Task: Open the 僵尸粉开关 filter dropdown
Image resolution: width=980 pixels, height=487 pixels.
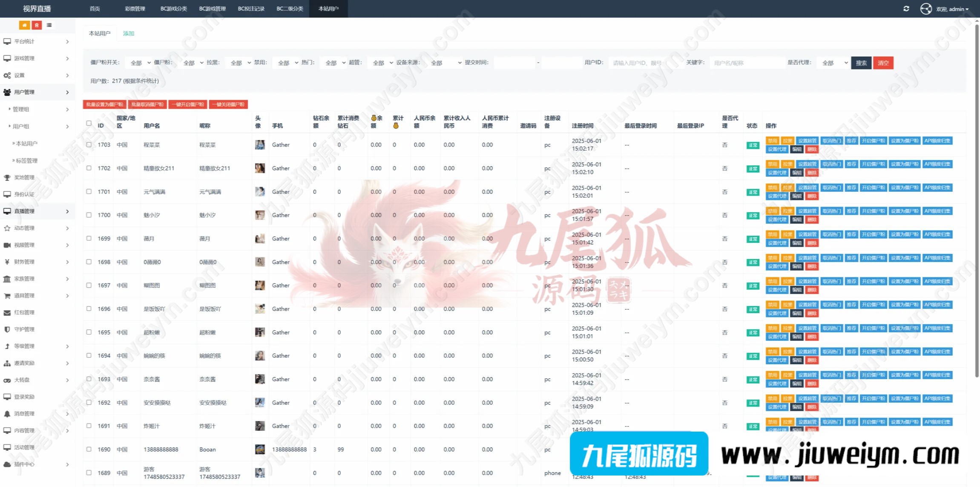Action: (139, 63)
